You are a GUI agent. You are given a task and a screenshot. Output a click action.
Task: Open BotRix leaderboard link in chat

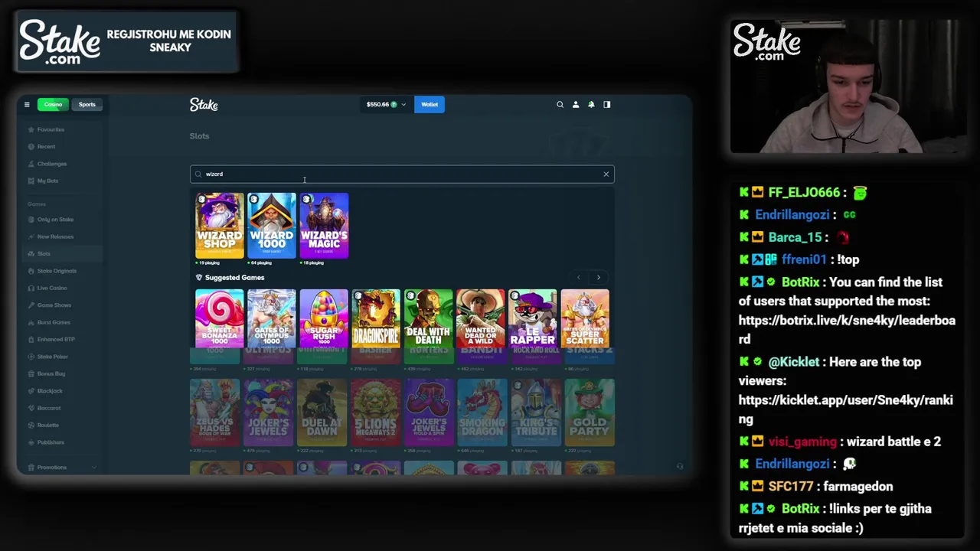846,330
